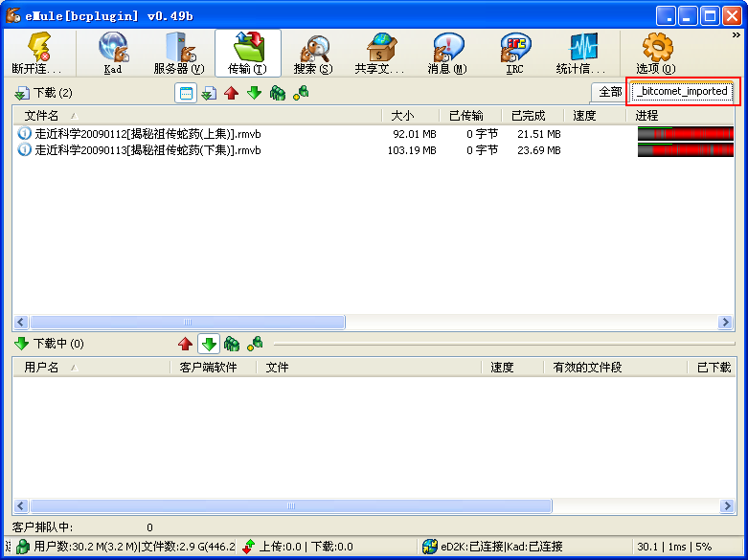Click the progress bar of the 上集 file
This screenshot has width=748, height=560.
pos(684,134)
